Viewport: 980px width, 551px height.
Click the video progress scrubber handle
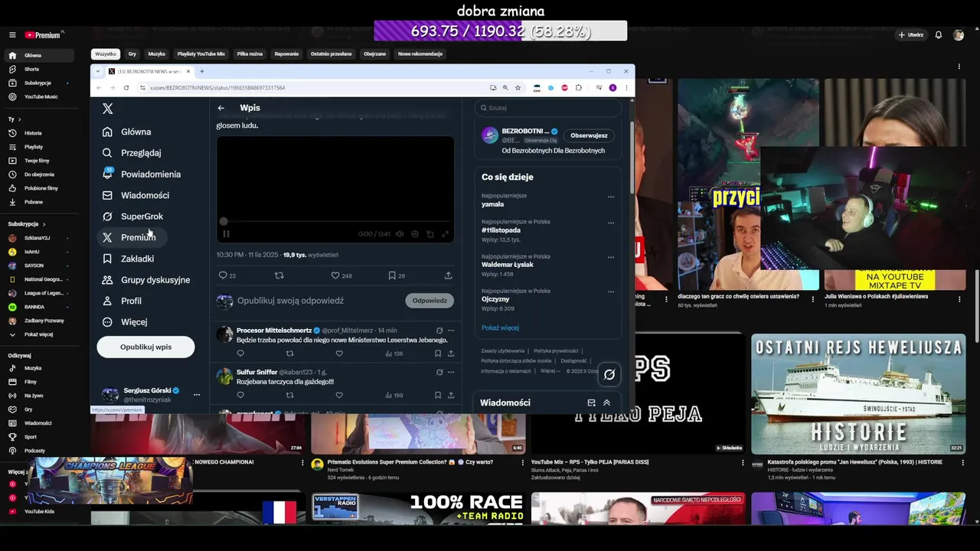pyautogui.click(x=224, y=222)
